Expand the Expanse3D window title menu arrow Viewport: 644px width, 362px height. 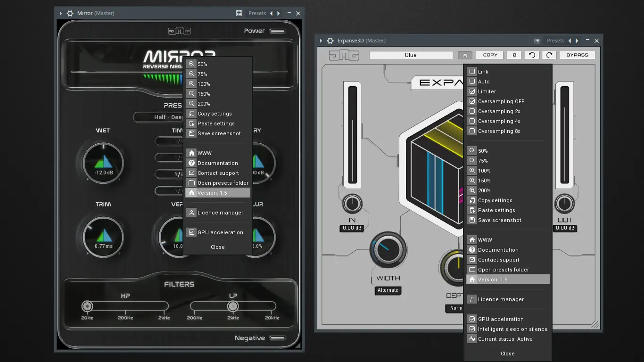point(321,41)
